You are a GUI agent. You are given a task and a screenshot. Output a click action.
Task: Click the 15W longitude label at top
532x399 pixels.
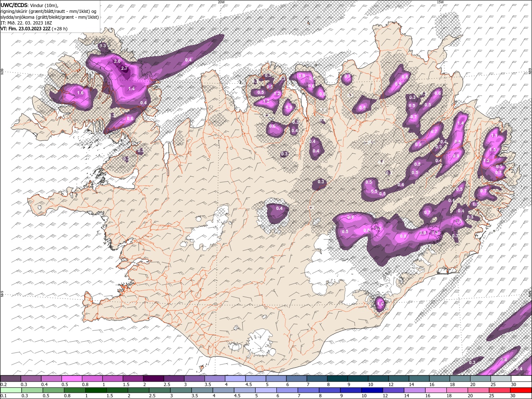[x=440, y=2]
